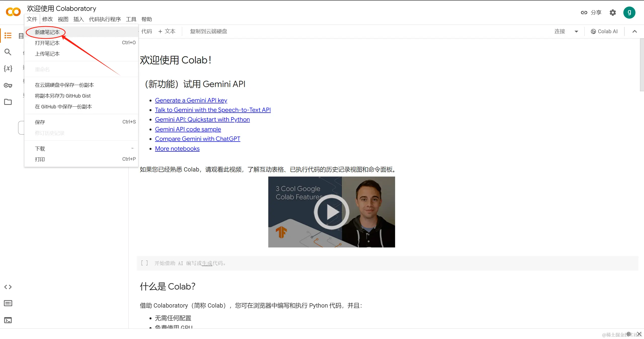
Task: Open the secrets key icon panel
Action: pos(8,86)
